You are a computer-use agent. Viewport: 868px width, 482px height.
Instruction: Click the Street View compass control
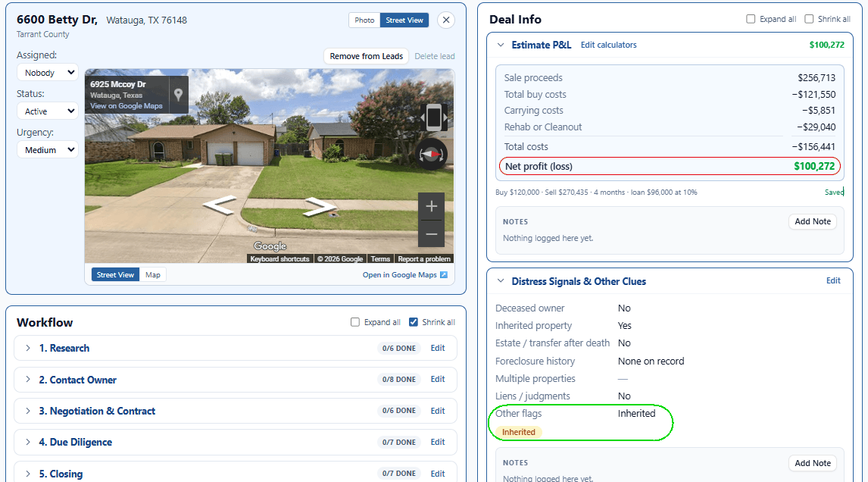[x=431, y=155]
